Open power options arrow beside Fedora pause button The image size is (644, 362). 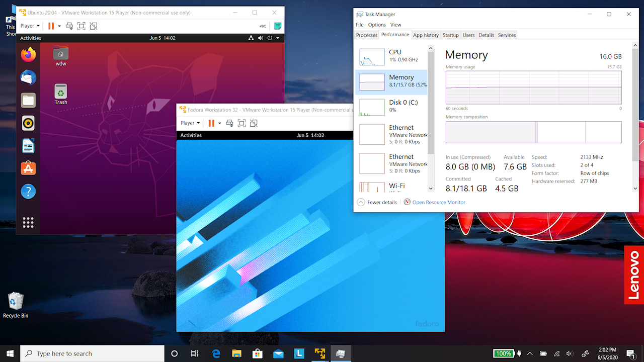[219, 123]
